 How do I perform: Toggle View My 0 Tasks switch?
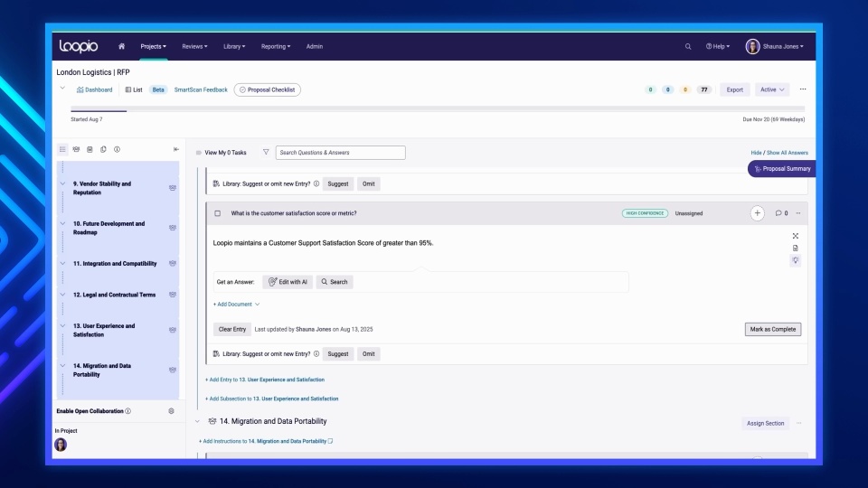pos(199,153)
